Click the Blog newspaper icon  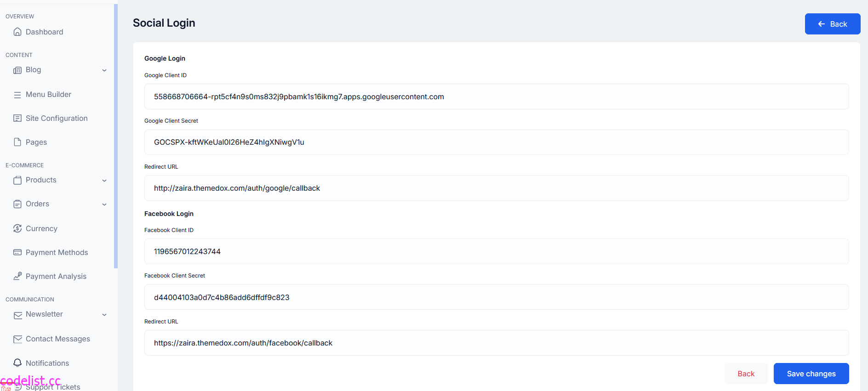tap(17, 70)
